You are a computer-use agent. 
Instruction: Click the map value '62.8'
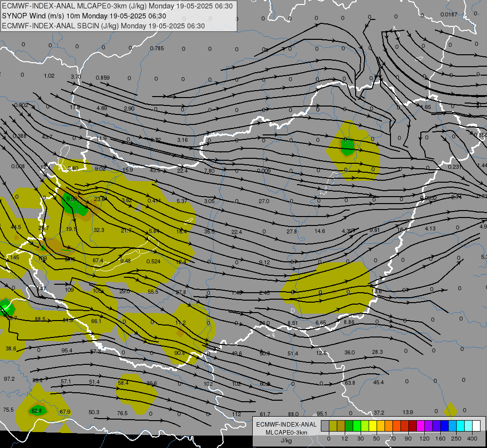36,411
